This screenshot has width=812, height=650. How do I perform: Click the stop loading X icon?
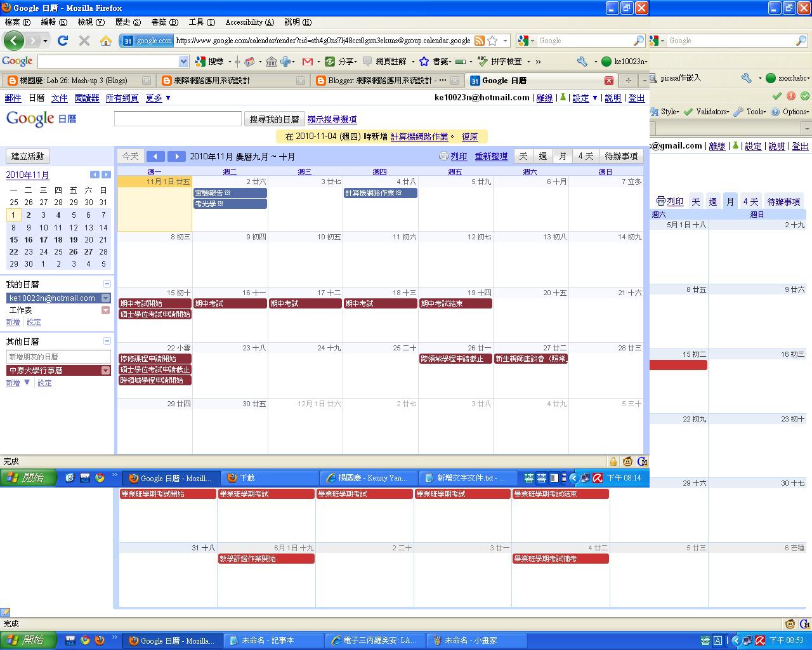[84, 41]
